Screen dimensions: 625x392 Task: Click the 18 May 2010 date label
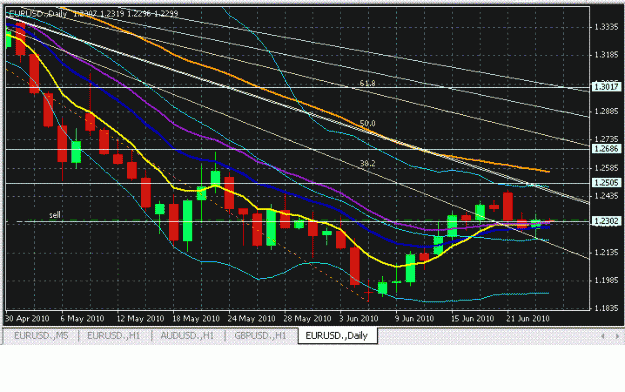(196, 319)
